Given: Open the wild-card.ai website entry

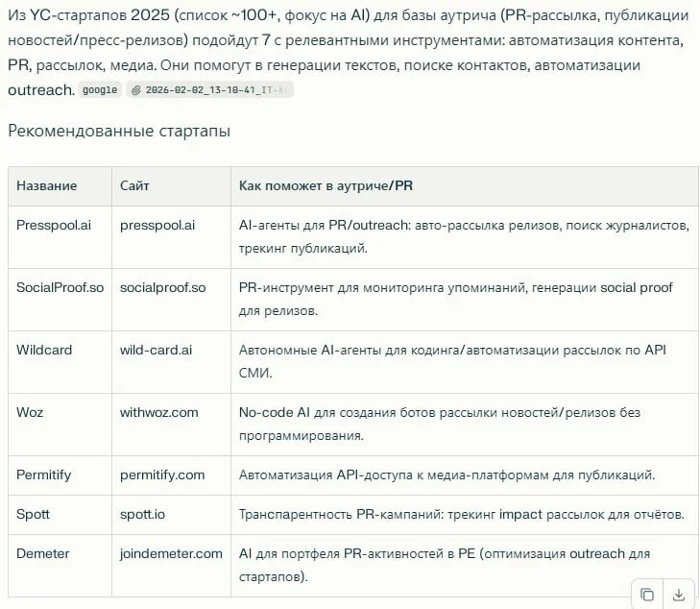Looking at the screenshot, I should pyautogui.click(x=156, y=350).
